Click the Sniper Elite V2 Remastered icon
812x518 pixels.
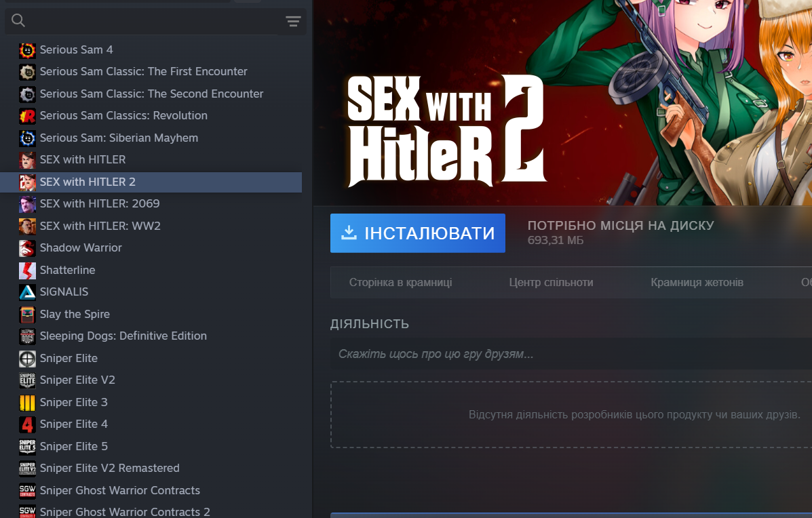tap(27, 468)
